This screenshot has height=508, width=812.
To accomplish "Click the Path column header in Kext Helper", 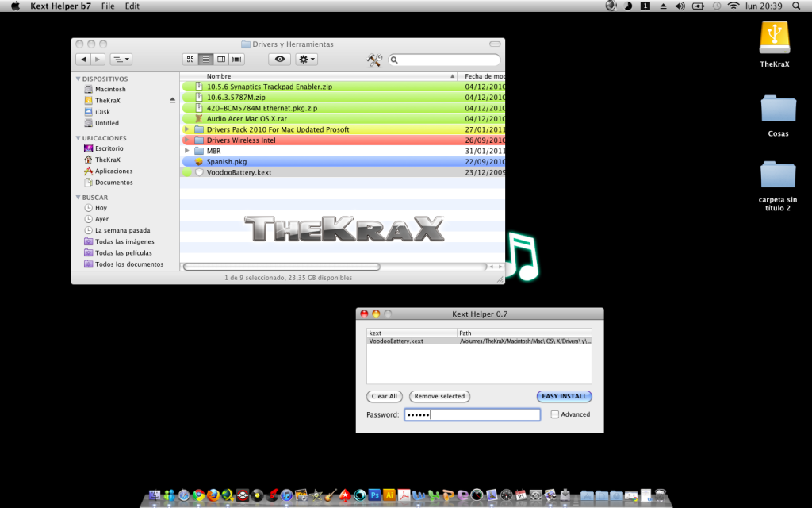I will point(524,333).
